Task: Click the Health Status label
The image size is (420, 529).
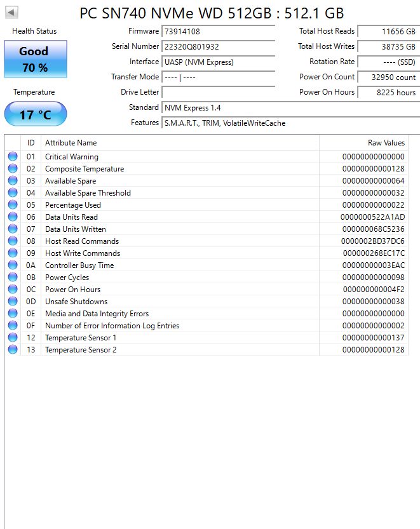Action: [x=34, y=31]
